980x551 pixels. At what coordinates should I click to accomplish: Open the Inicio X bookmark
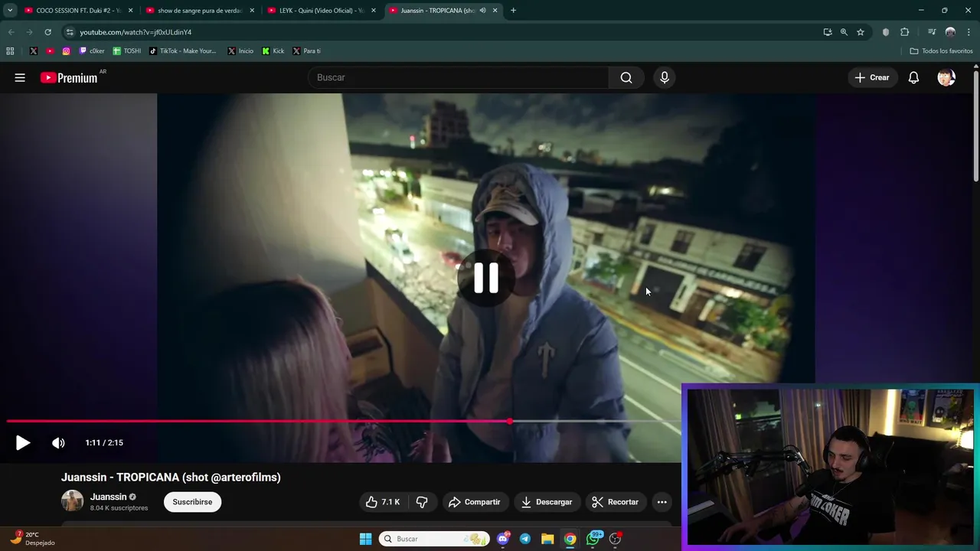pyautogui.click(x=240, y=51)
